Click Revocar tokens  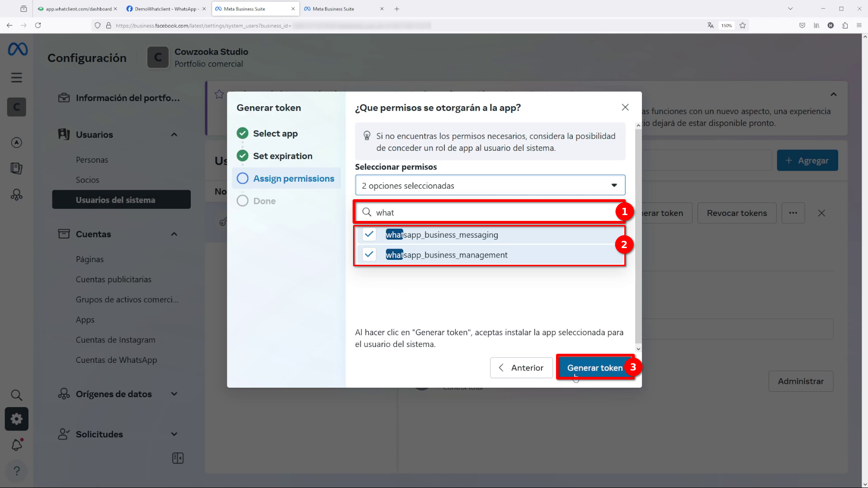click(x=736, y=213)
